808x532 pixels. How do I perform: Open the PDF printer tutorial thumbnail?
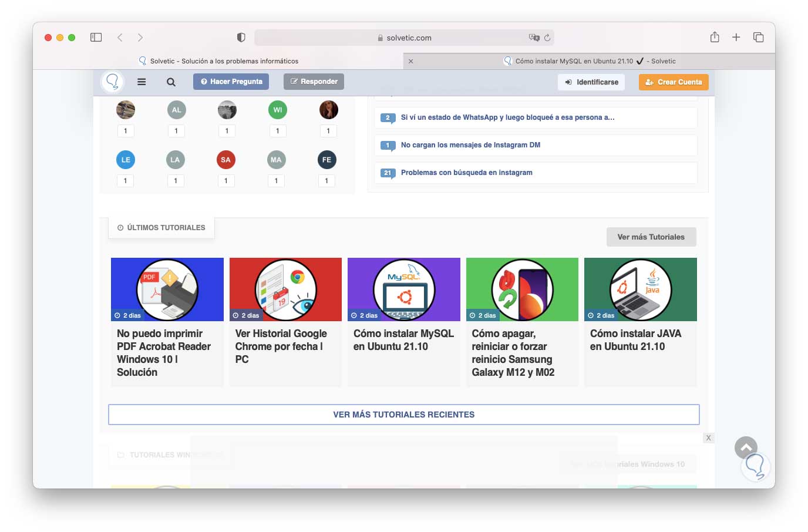(x=167, y=289)
